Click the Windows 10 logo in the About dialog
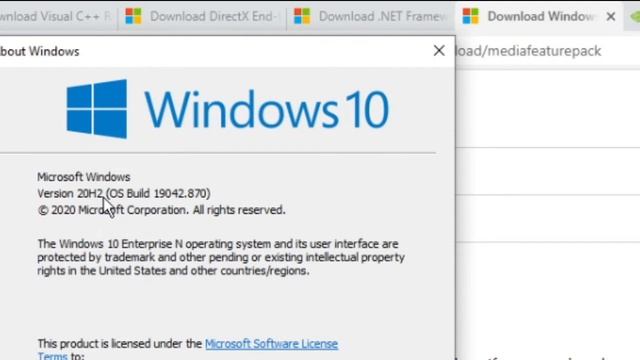Viewport: 640px width, 360px height. click(x=228, y=109)
